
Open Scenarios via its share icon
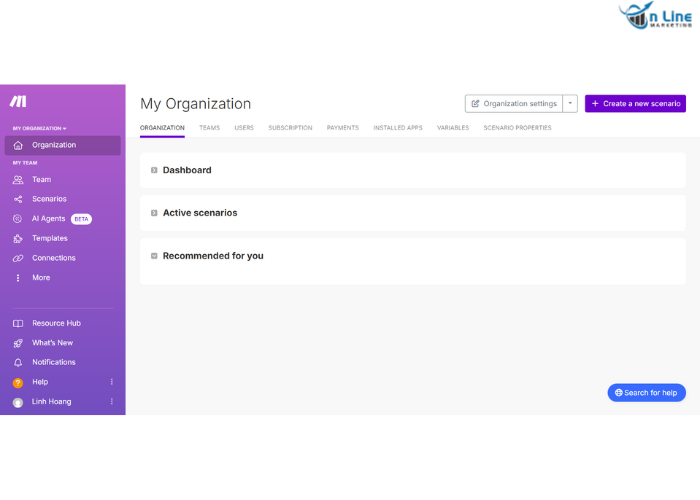(x=18, y=199)
